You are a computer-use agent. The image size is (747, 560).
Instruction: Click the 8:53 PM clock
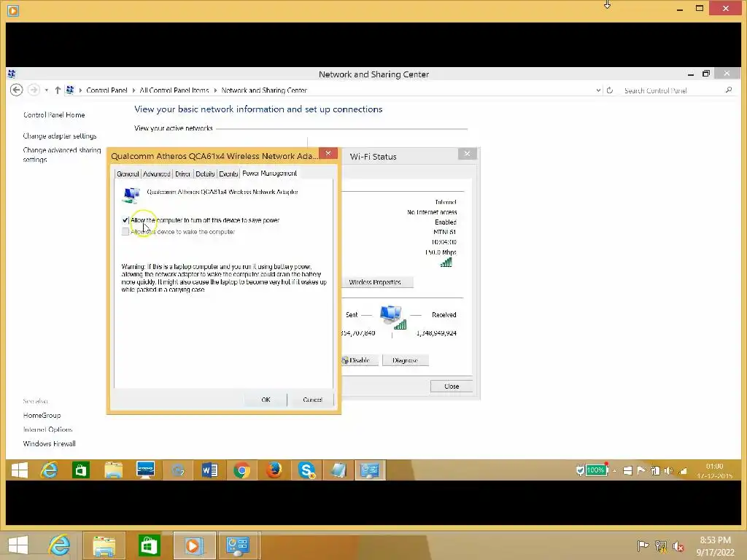(x=715, y=540)
